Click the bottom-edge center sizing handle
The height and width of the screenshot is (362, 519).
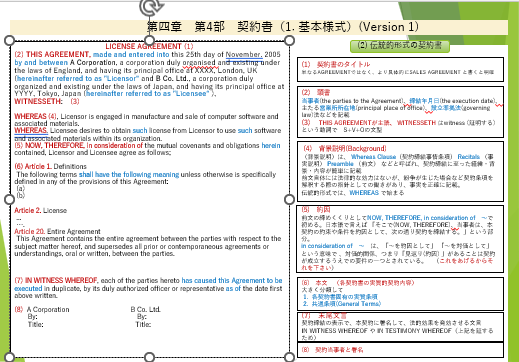coord(150,357)
